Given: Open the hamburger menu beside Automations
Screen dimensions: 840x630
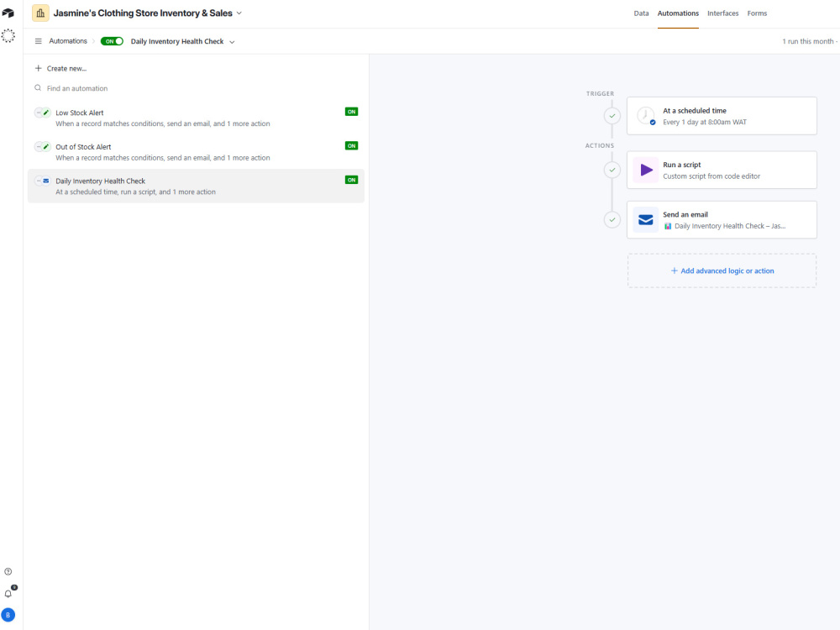Looking at the screenshot, I should coord(38,41).
